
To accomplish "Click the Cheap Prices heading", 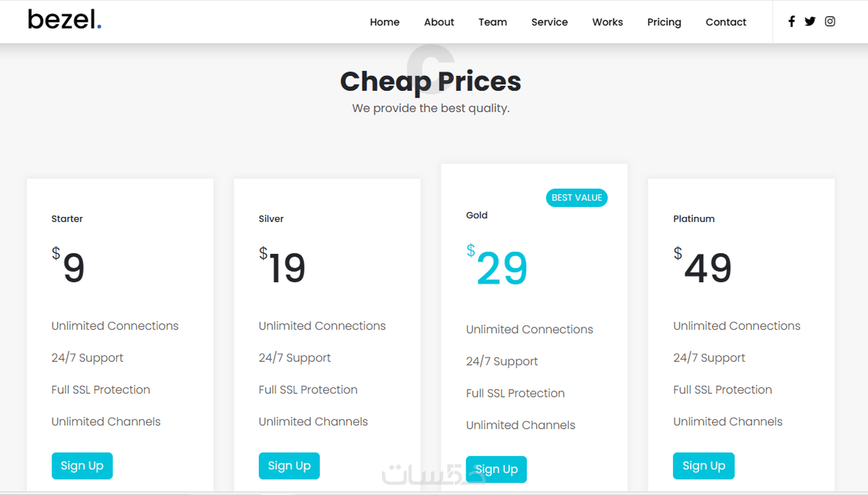I will coord(430,82).
